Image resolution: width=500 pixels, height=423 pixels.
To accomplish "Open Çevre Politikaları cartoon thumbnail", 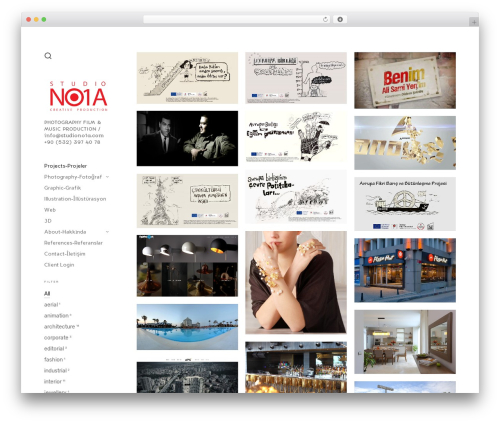I will (296, 197).
